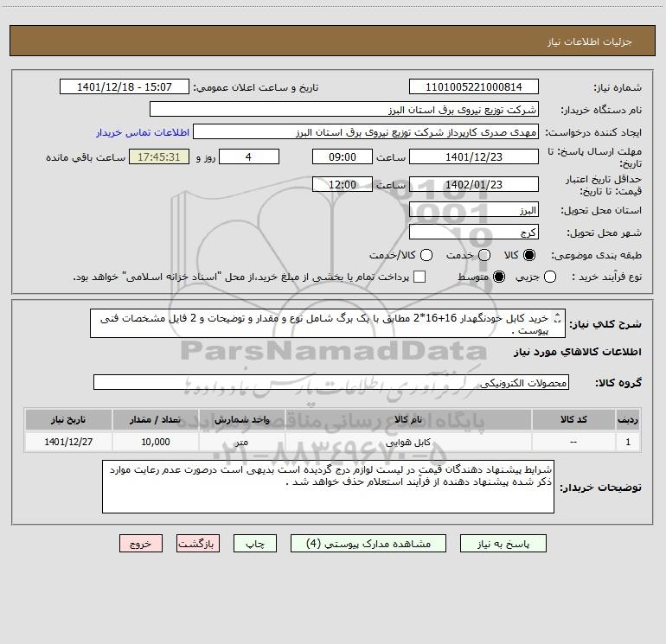The width and height of the screenshot is (666, 644).
Task: Click the scroll arrows of the description box
Action: point(558,317)
